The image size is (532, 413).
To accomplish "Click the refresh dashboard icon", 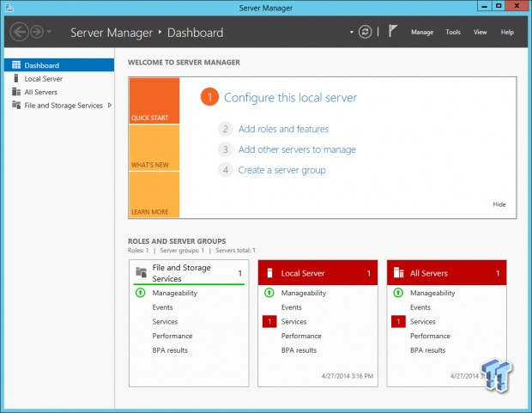I will (x=365, y=32).
